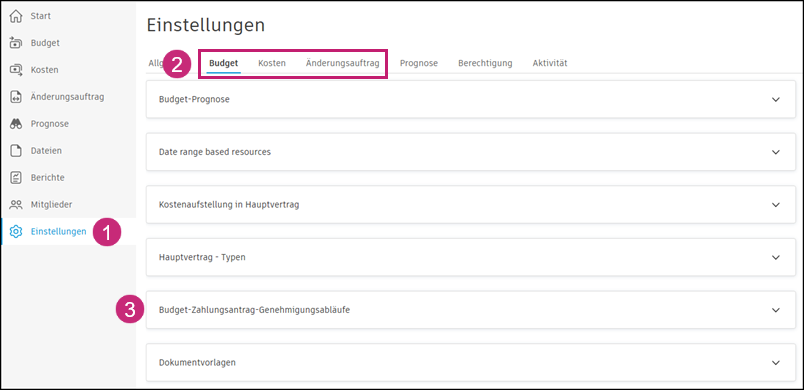Screen dimensions: 804x390
Task: Switch to the Kosten settings tab
Action: tap(272, 63)
